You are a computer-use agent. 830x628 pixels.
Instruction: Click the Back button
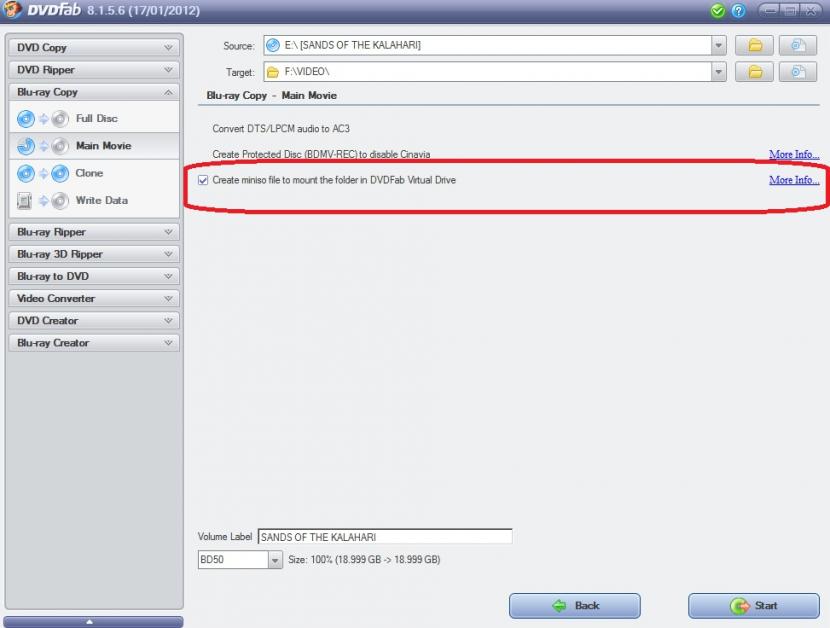[x=575, y=606]
